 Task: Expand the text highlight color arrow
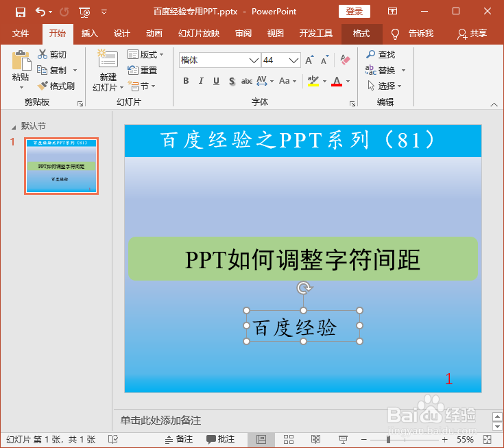[x=324, y=81]
